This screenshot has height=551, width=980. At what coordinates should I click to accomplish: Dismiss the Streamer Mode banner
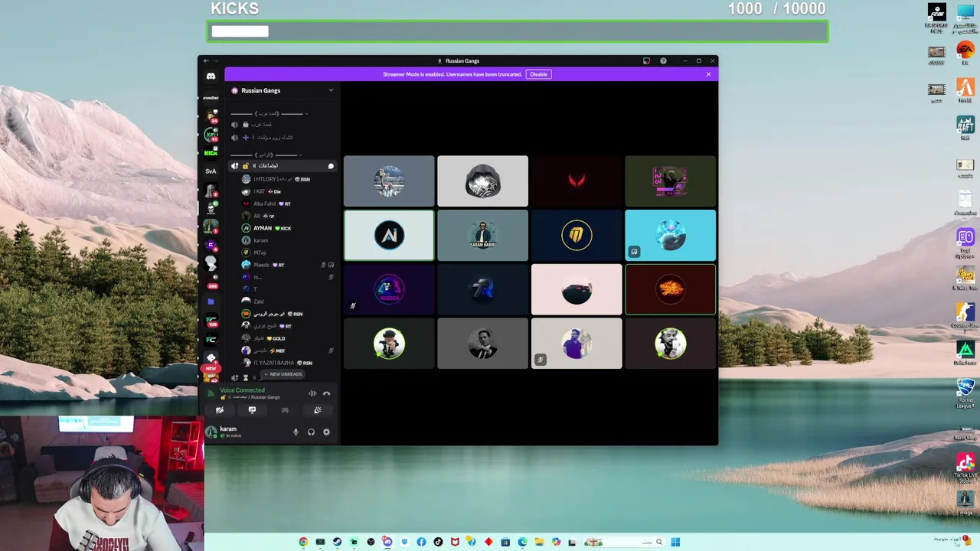pyautogui.click(x=708, y=74)
